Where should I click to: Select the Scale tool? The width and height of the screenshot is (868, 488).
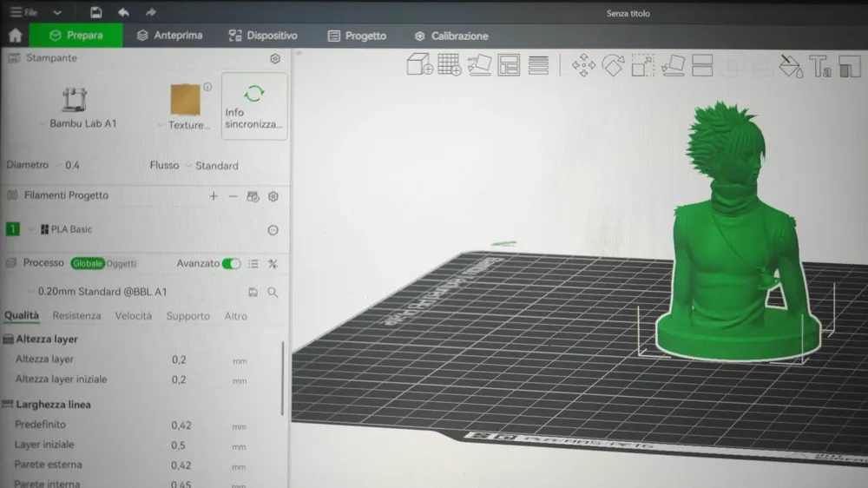coord(642,66)
